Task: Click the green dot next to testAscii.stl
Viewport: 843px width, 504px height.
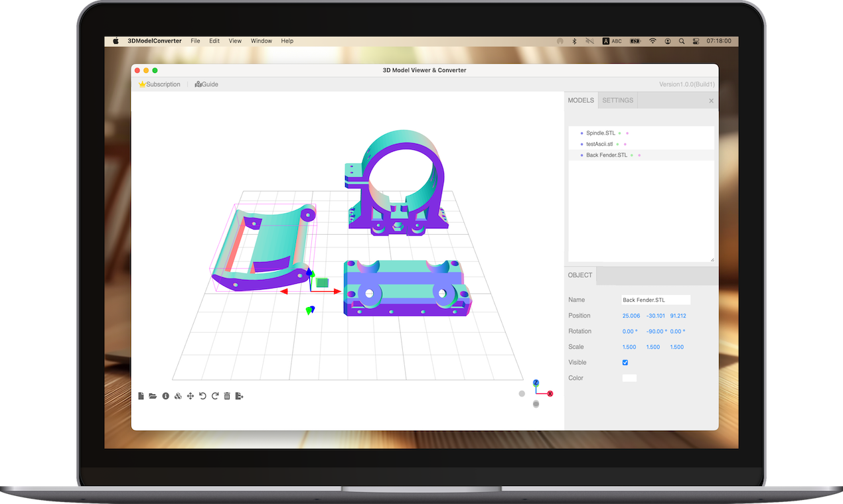Action: (617, 144)
